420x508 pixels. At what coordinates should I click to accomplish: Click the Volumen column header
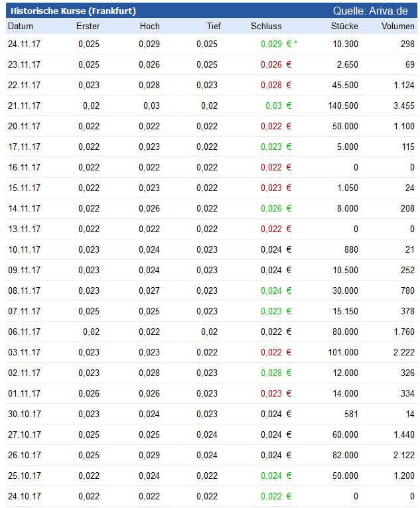click(x=398, y=27)
